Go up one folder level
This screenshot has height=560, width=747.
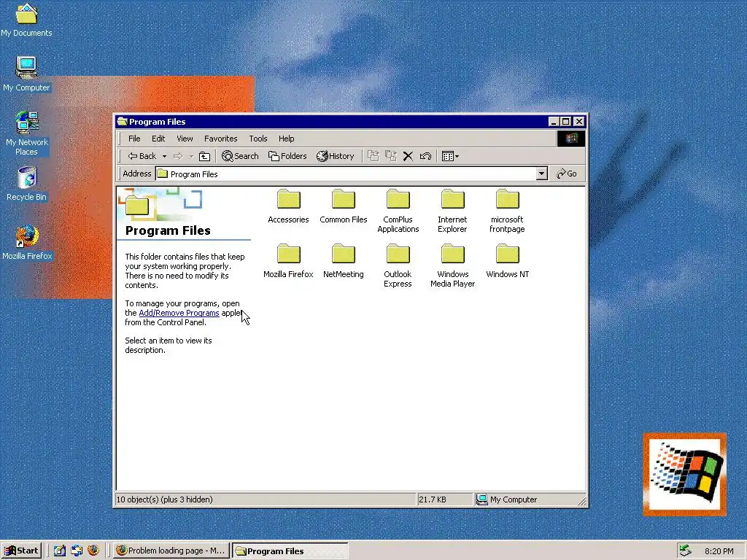click(204, 156)
